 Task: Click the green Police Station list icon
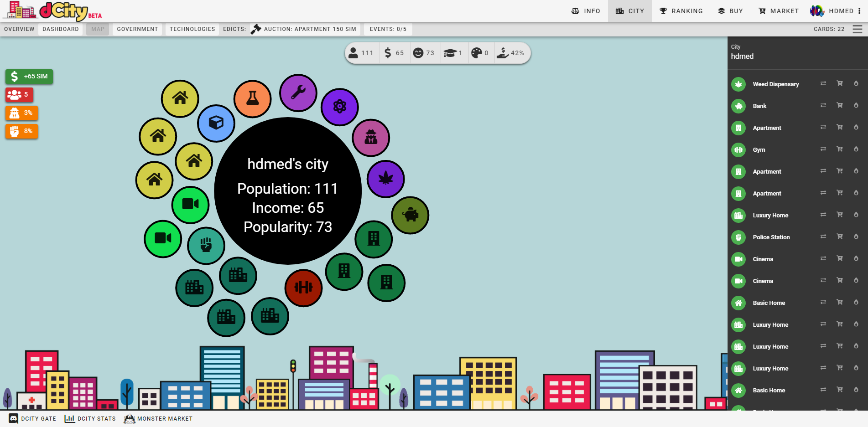[x=738, y=237]
